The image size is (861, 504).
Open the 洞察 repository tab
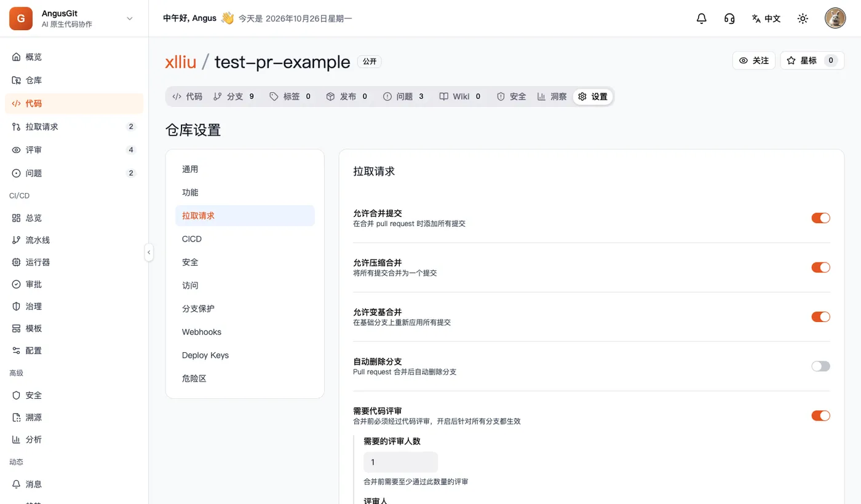[x=552, y=96]
